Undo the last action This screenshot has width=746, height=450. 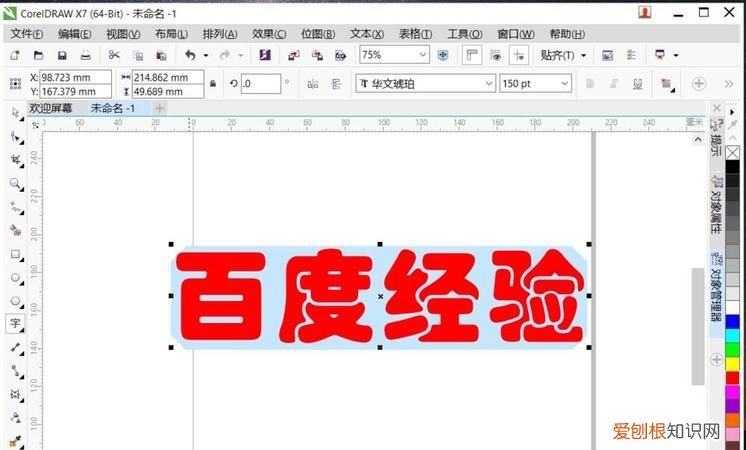190,55
